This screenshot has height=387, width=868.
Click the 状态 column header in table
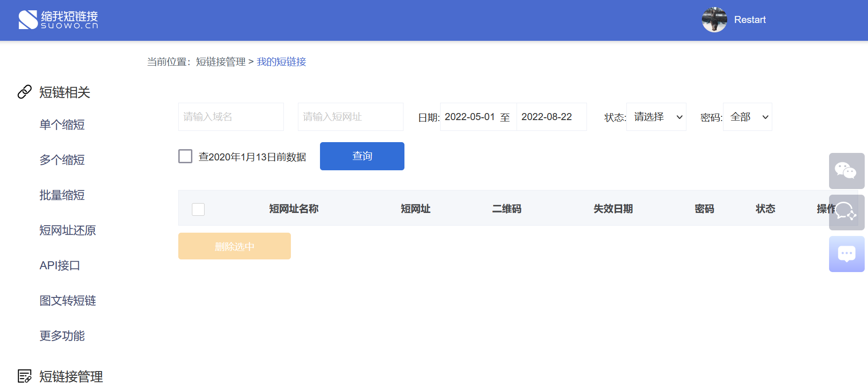pyautogui.click(x=765, y=209)
